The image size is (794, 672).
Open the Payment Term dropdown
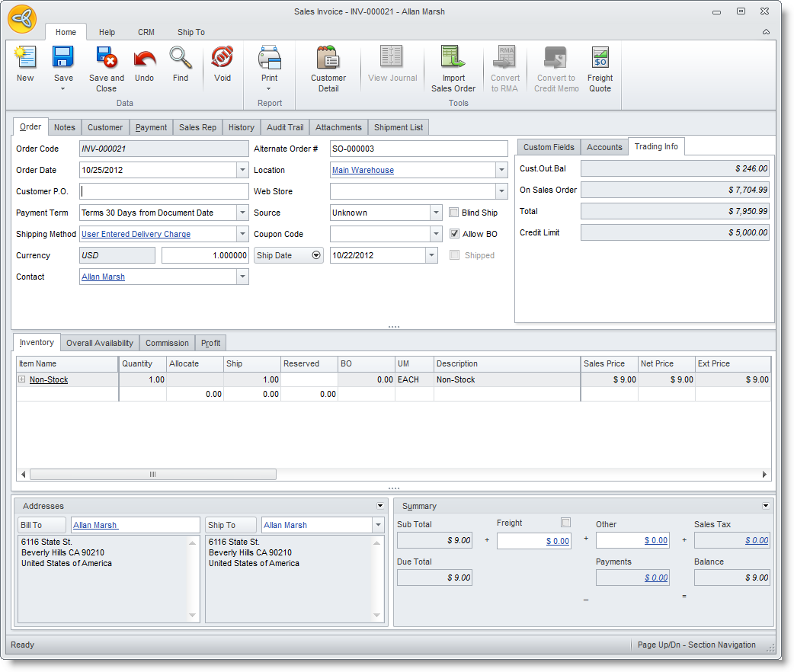pos(242,213)
